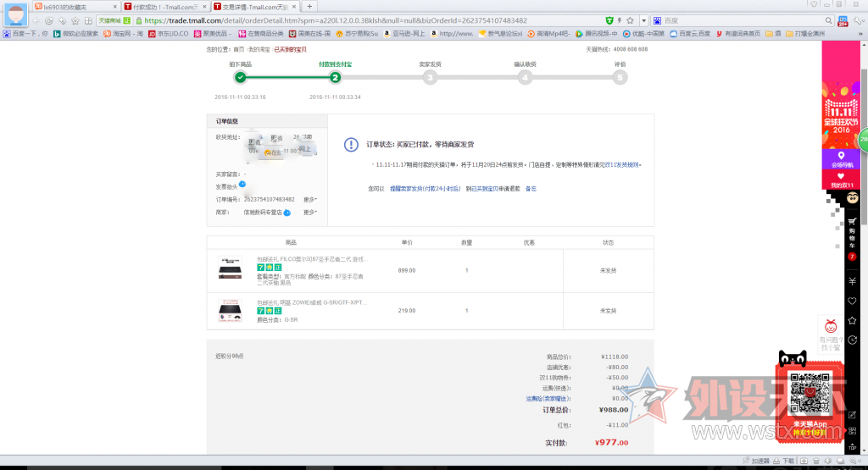Click the chat icon beside 信驰数码专营店
868x470 pixels.
click(287, 213)
